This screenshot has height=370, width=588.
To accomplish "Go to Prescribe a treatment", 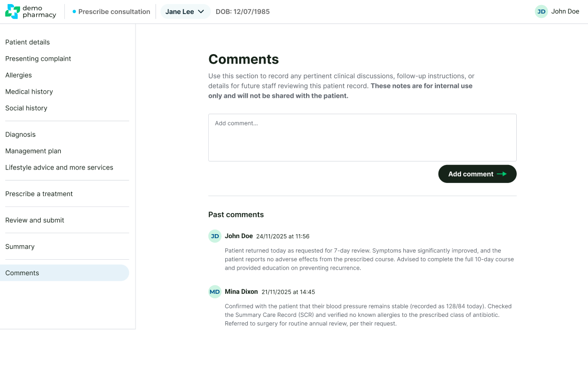I will [39, 194].
